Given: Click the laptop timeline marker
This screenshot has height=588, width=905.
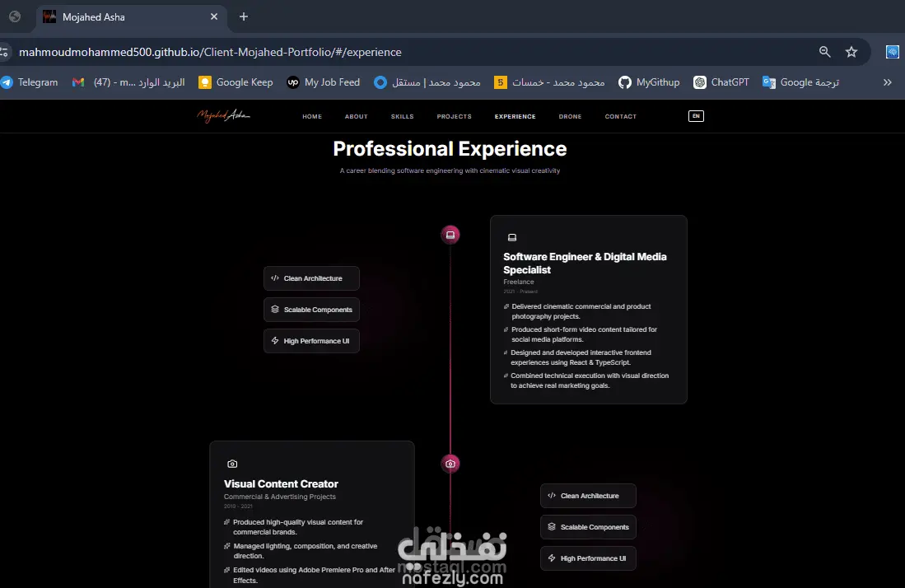Looking at the screenshot, I should (x=450, y=235).
